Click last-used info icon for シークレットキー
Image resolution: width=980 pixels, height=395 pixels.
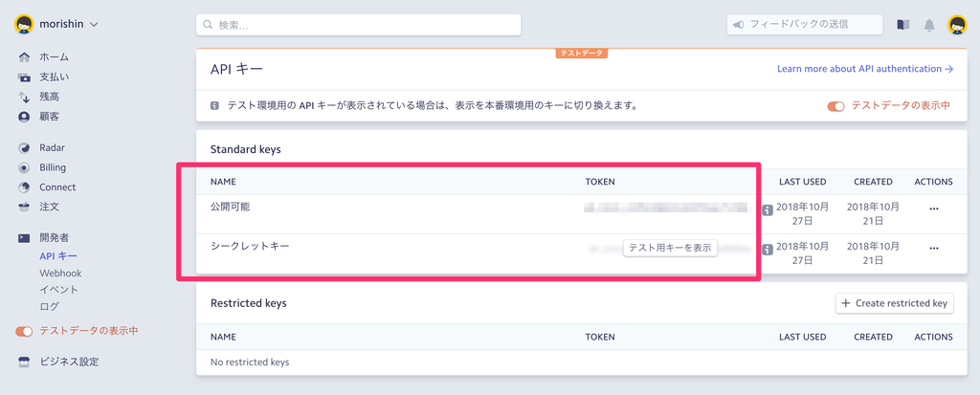pyautogui.click(x=768, y=250)
